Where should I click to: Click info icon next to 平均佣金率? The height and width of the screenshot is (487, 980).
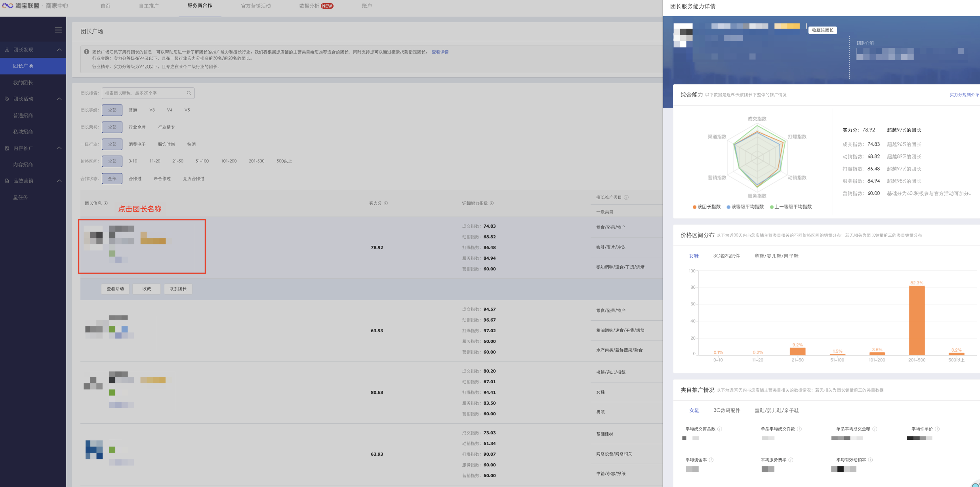(711, 460)
